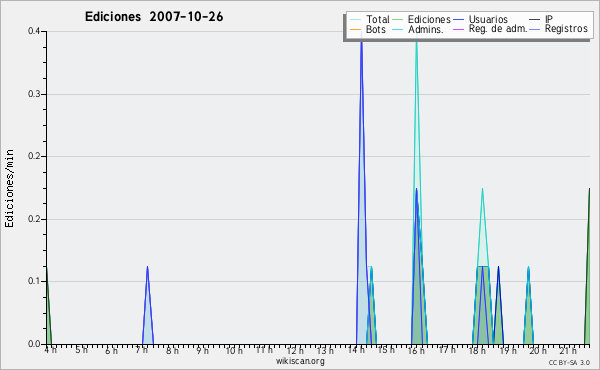Click the 15 h axis label

coord(386,350)
